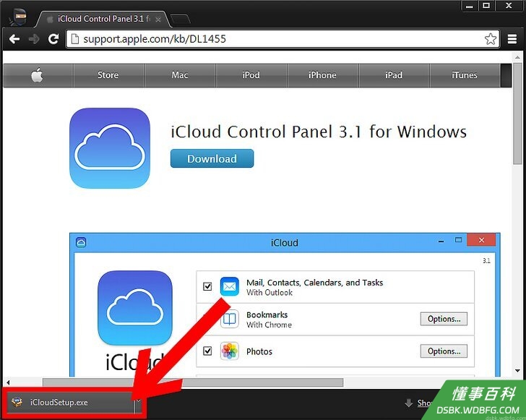Open the Store navigation tab
The width and height of the screenshot is (526, 420).
point(108,75)
